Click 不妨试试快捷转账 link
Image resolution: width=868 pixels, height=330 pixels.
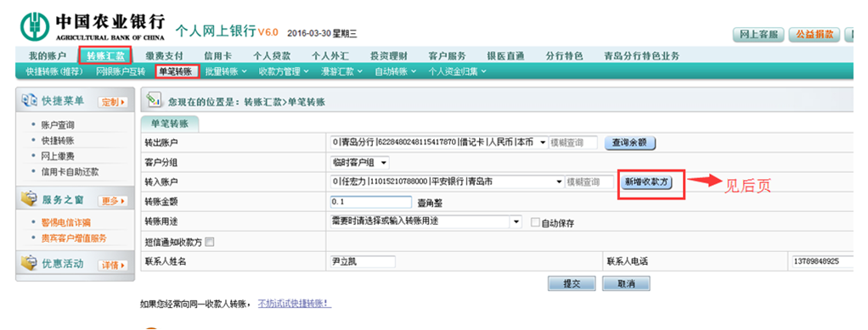coord(295,304)
